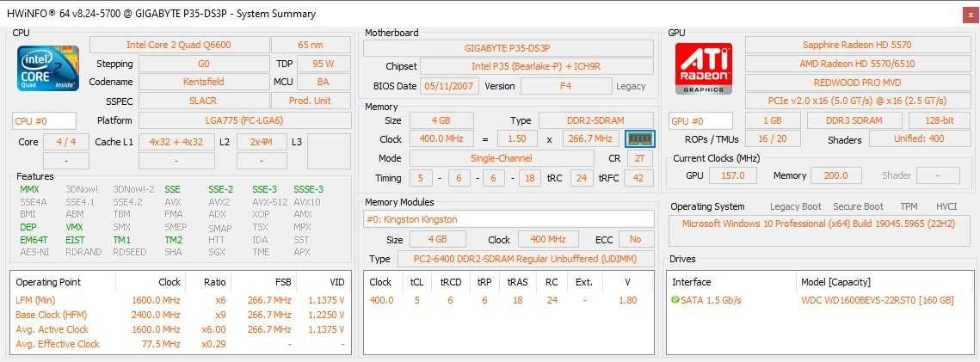The width and height of the screenshot is (980, 362).
Task: Click the MMX feature label
Action: click(x=29, y=189)
